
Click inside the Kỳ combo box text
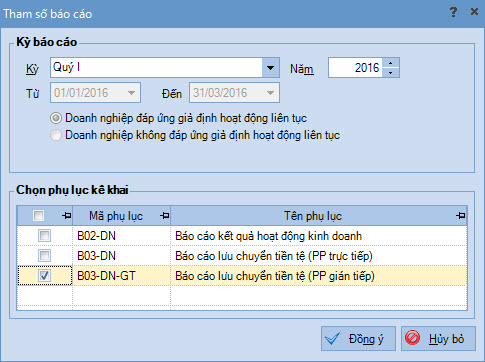[156, 68]
